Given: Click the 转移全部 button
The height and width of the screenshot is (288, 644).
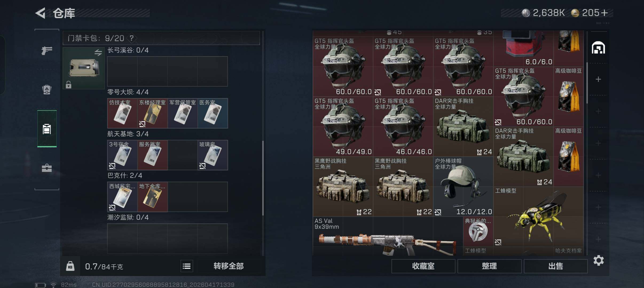Looking at the screenshot, I should (x=229, y=266).
